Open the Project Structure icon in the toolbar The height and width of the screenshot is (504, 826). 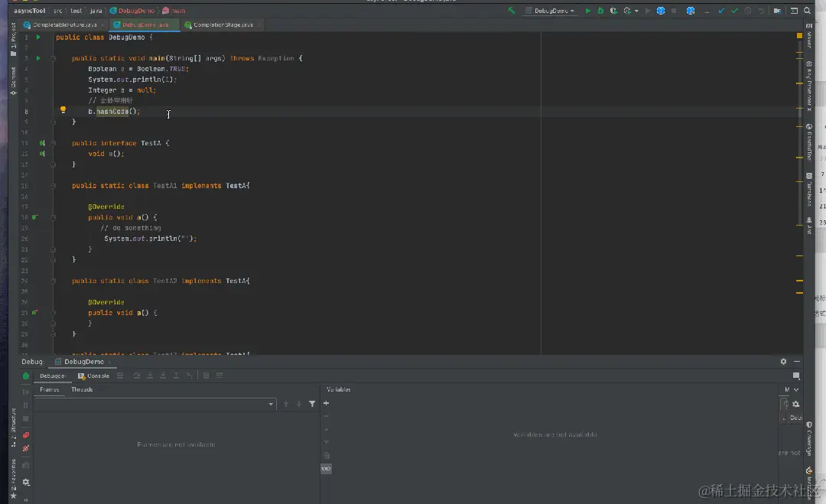coord(777,11)
